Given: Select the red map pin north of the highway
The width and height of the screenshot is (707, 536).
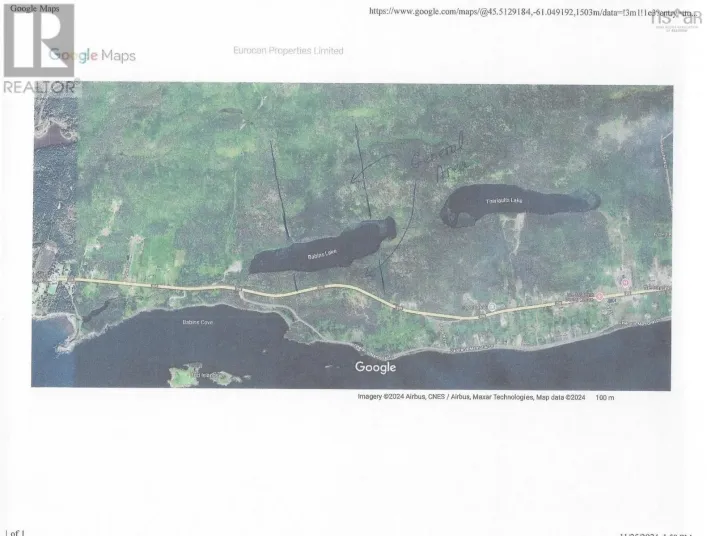Looking at the screenshot, I should pyautogui.click(x=626, y=283).
